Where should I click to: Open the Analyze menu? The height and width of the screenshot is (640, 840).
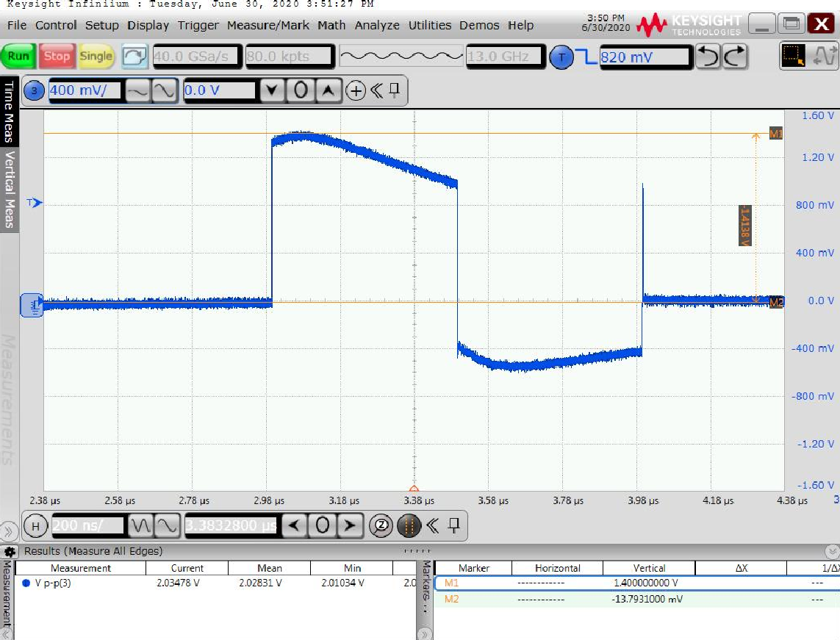[377, 25]
